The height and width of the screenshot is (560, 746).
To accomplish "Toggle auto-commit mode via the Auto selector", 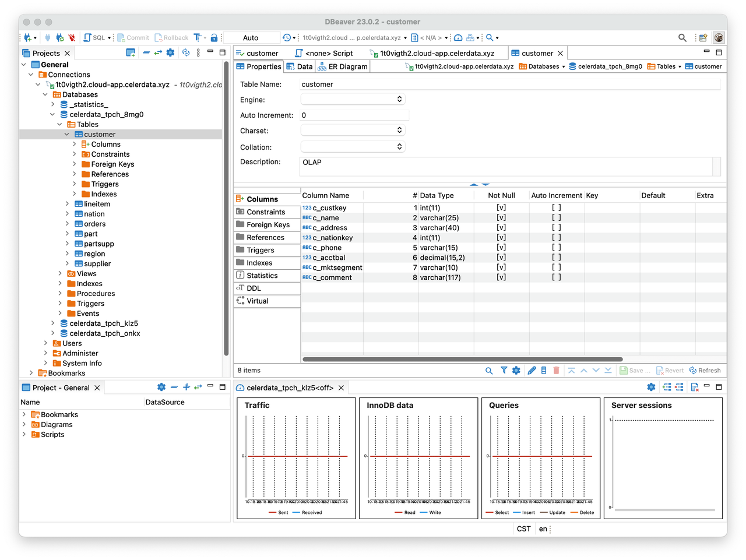I will (x=251, y=37).
